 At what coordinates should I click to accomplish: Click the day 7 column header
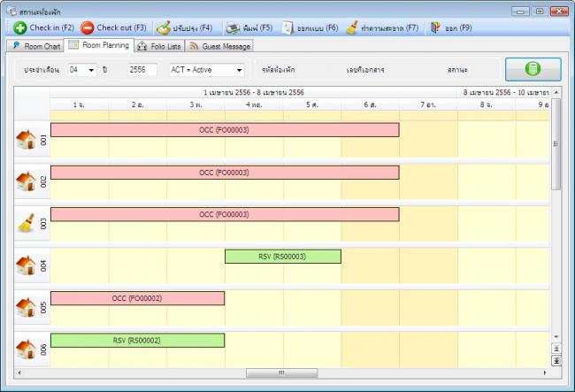428,105
